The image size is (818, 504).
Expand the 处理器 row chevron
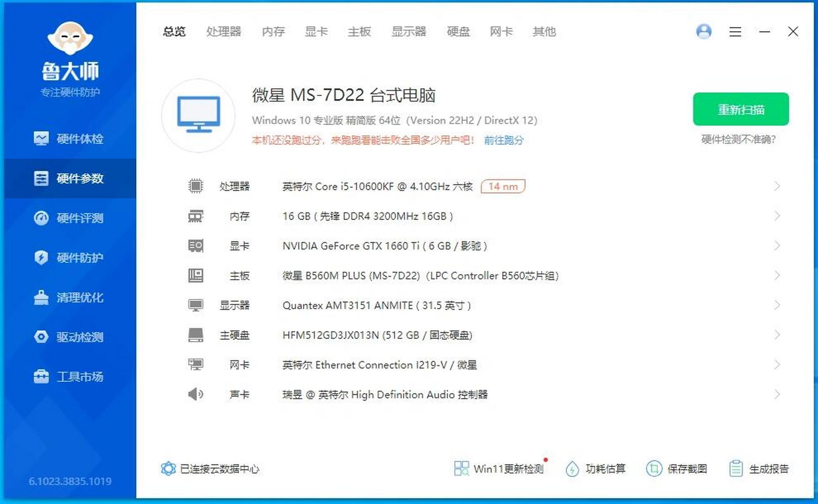tap(777, 186)
